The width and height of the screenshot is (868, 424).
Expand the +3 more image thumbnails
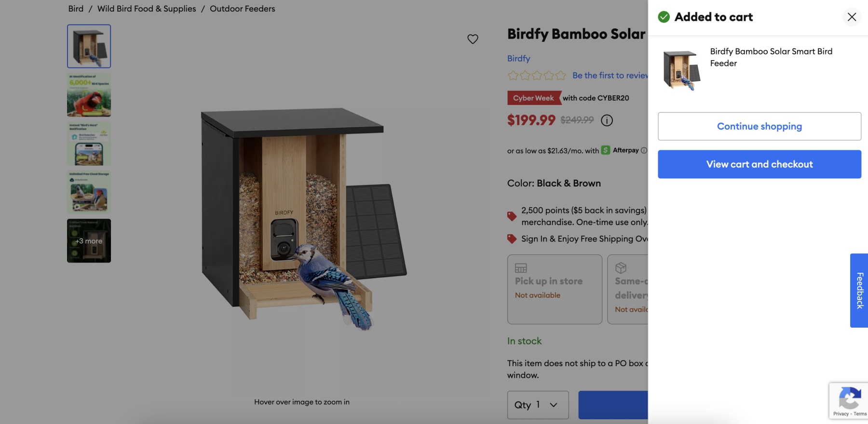[x=89, y=240]
